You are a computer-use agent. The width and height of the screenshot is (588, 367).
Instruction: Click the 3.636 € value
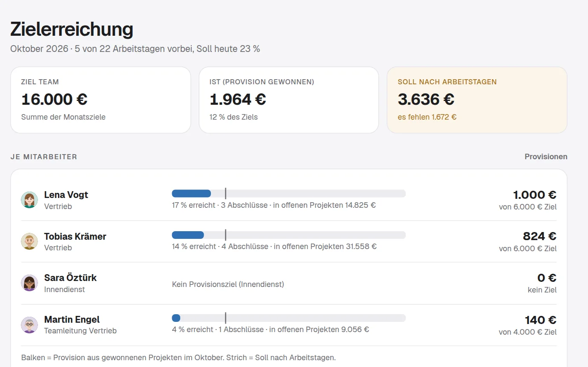coord(426,100)
